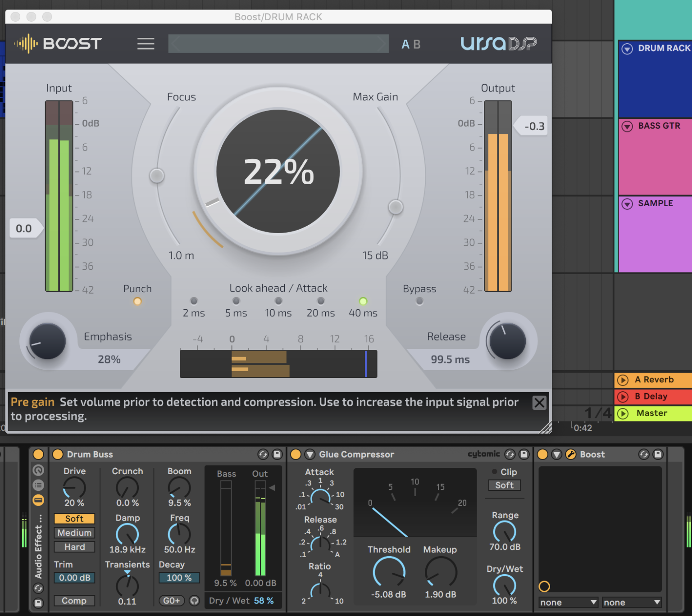Select 20 ms look ahead
Viewport: 692px width, 616px height.
(x=321, y=301)
